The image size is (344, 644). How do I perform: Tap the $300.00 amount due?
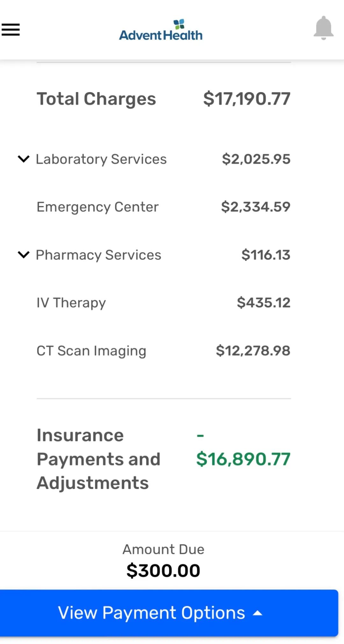[163, 570]
